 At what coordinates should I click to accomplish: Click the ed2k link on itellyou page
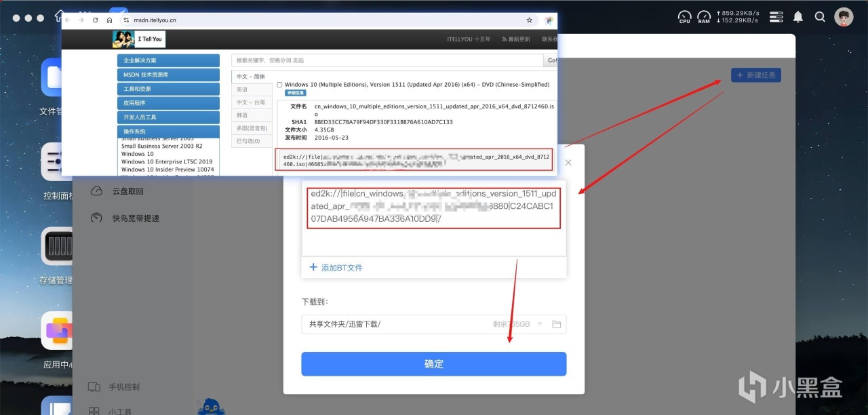[x=415, y=160]
